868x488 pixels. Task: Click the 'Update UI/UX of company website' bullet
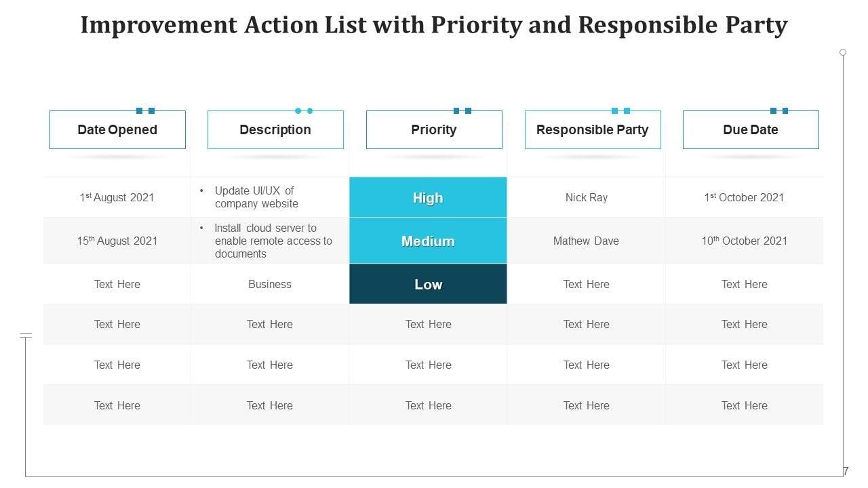click(256, 197)
